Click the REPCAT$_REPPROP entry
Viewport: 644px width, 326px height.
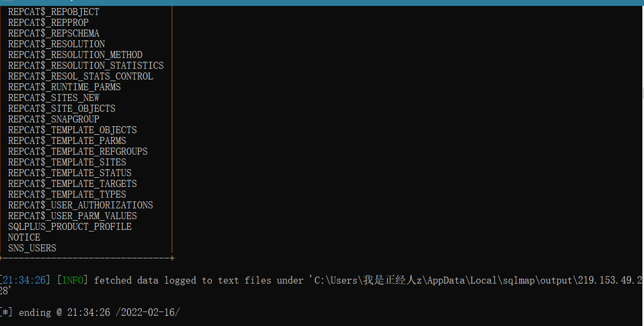point(48,23)
